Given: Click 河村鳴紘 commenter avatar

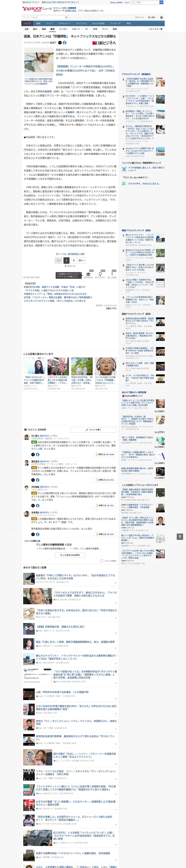Looking at the screenshot, I should point(26,489).
